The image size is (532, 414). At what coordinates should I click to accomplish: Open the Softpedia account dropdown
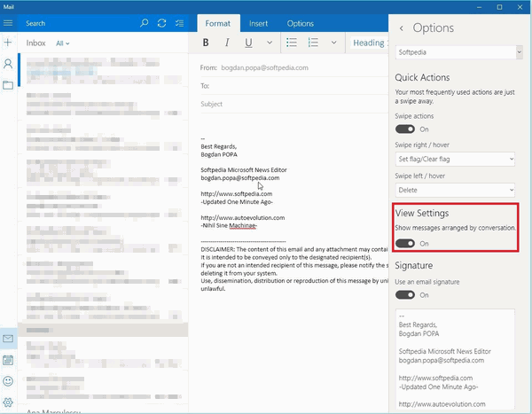point(458,52)
